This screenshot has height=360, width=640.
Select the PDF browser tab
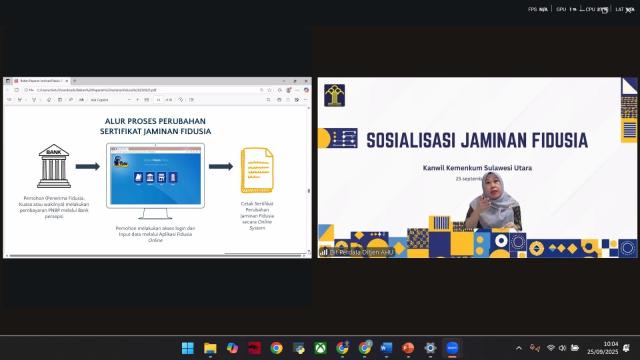point(40,81)
